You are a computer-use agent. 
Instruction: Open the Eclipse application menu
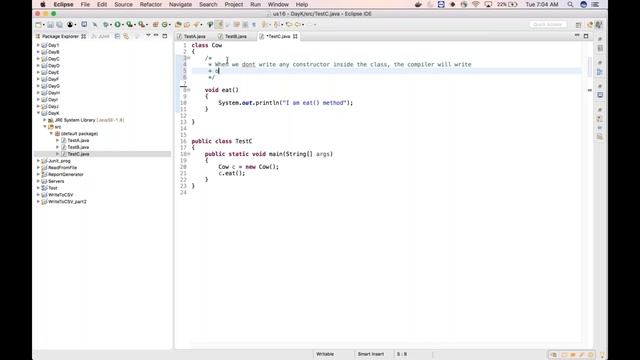(63, 4)
